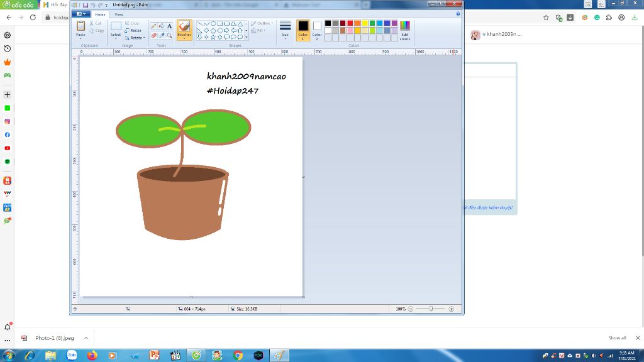Select the Text tool in Paint

(x=169, y=26)
